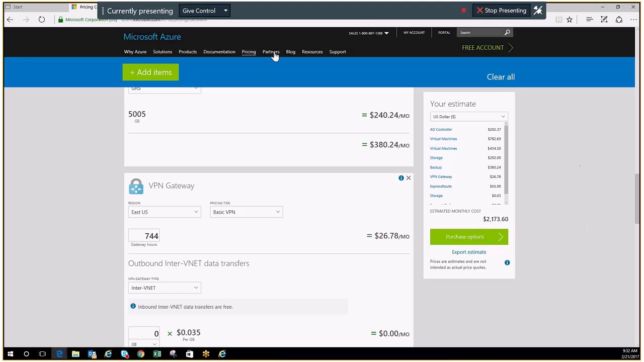Make a Web Note with pen icon
Image resolution: width=644 pixels, height=362 pixels.
604,20
